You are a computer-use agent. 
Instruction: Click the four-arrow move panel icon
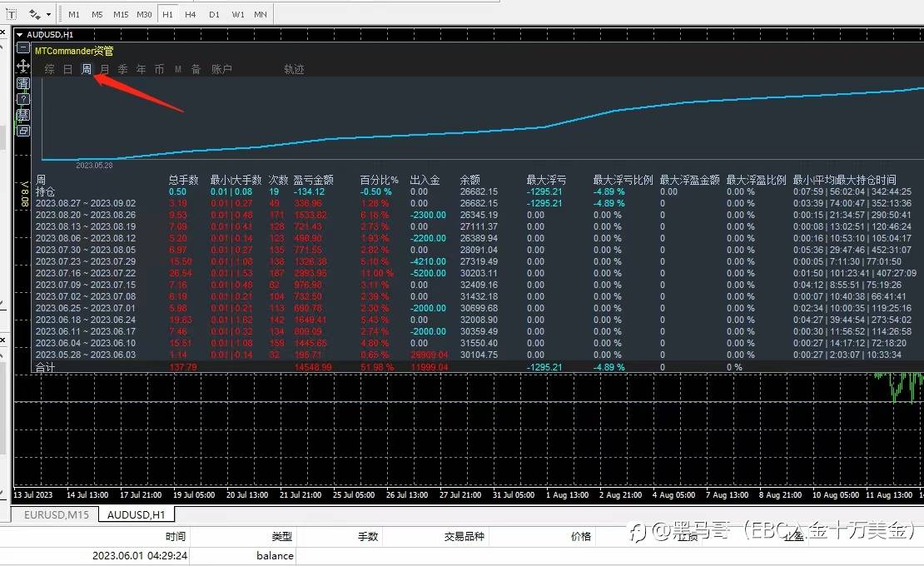coord(23,66)
